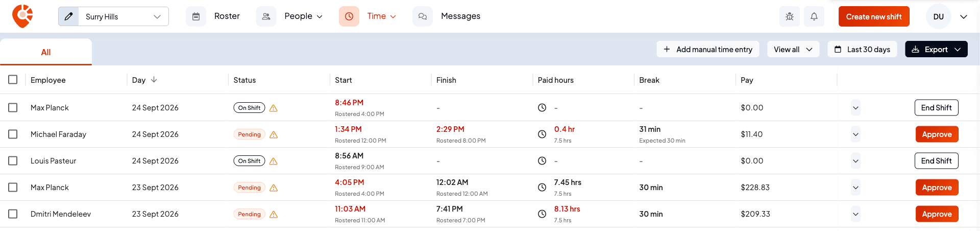Go to the Roster page
The width and height of the screenshot is (980, 231).
(x=227, y=16)
